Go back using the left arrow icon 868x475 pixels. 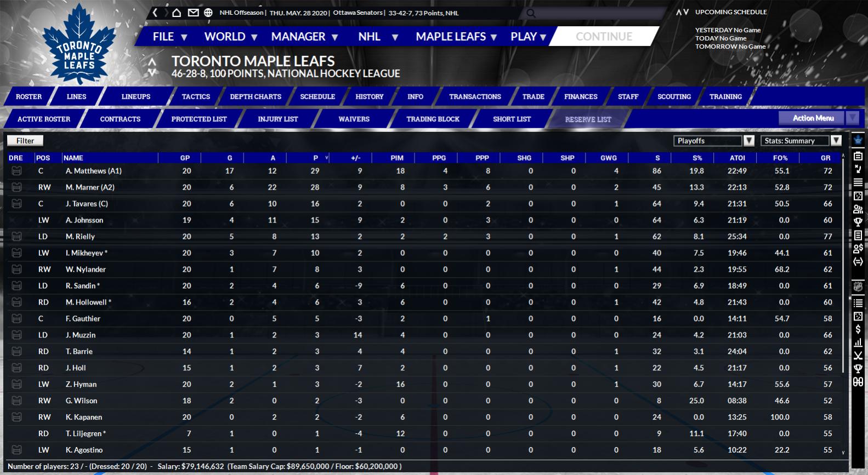tap(155, 13)
